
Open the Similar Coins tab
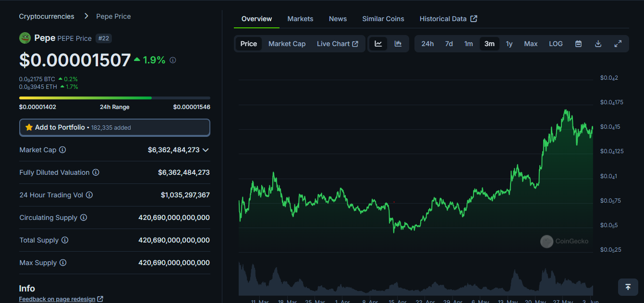(383, 19)
